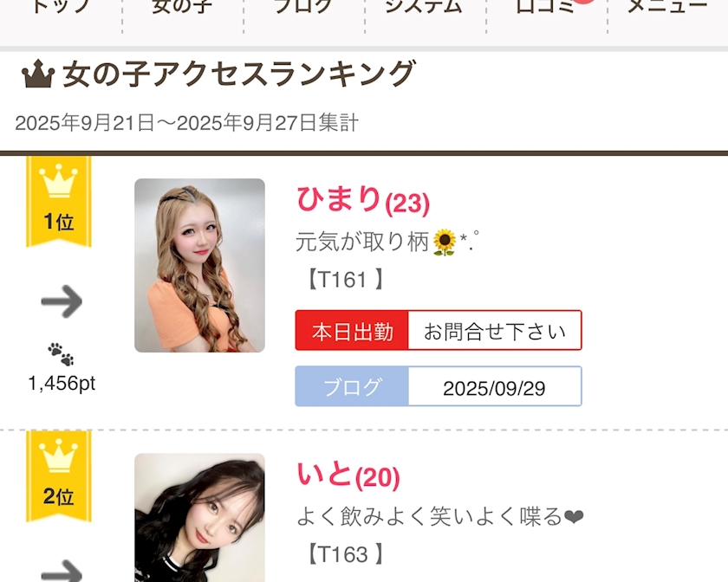Open the 女の子 tab
The height and width of the screenshot is (582, 728).
pos(182,9)
